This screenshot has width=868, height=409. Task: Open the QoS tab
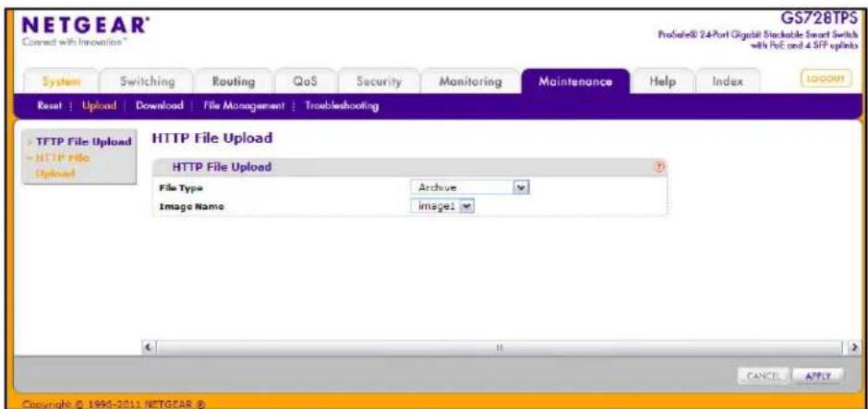[x=305, y=81]
